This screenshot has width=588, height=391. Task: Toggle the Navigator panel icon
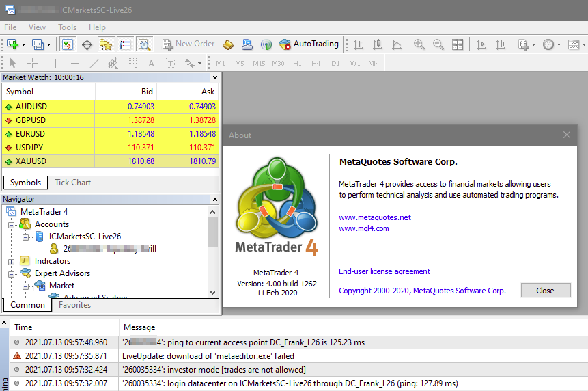(x=106, y=44)
